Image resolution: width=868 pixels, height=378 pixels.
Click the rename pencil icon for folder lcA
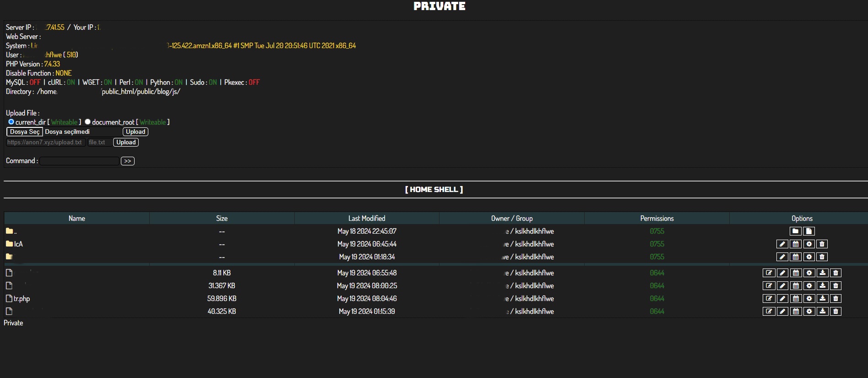(x=782, y=244)
